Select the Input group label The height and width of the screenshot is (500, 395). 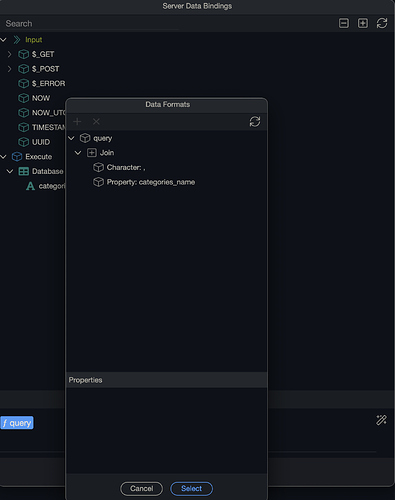click(x=34, y=40)
